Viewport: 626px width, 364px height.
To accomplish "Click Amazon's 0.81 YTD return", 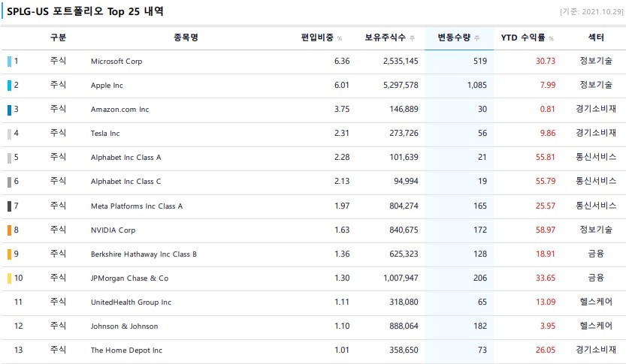I will (547, 109).
